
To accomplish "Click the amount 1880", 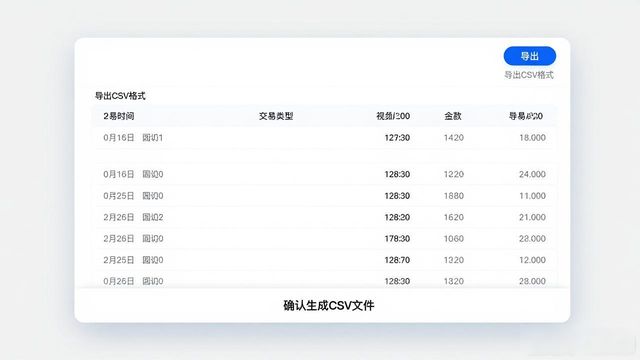I will (454, 196).
